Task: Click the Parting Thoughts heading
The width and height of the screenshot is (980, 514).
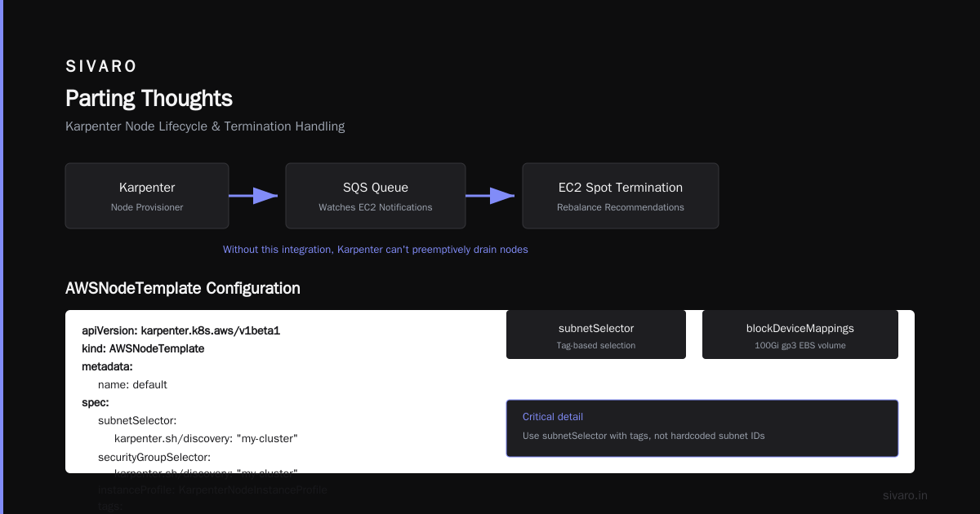Action: coord(149,99)
